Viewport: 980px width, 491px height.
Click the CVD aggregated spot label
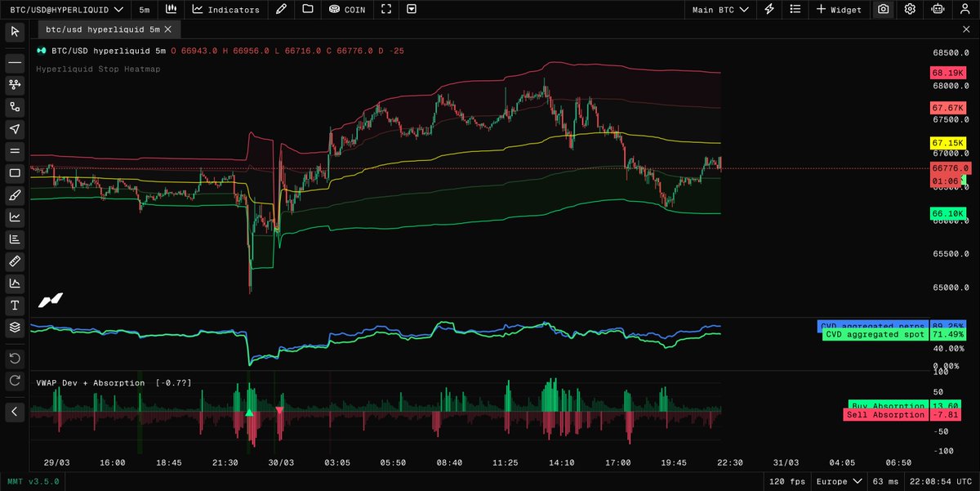tap(875, 334)
